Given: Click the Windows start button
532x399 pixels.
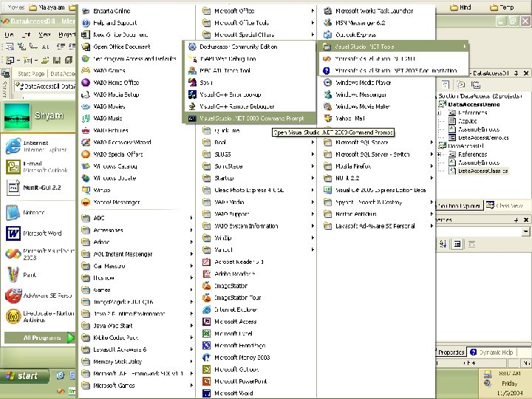Looking at the screenshot, I should point(24,376).
